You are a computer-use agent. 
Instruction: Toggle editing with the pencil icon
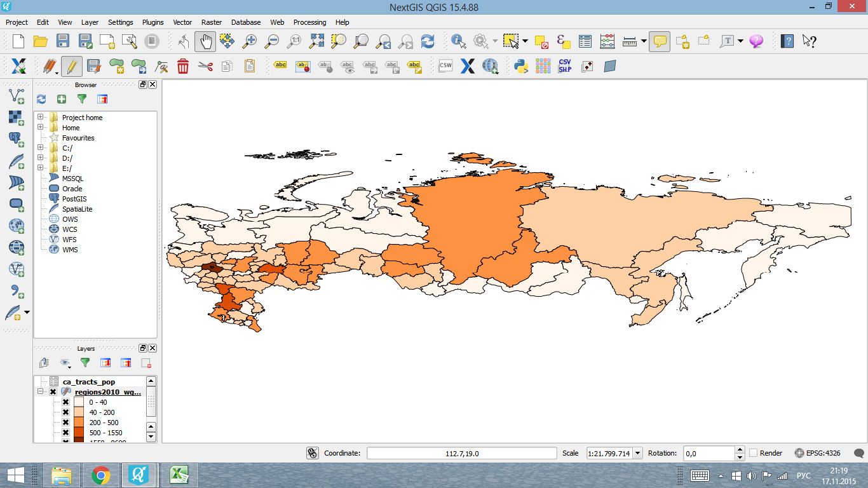[71, 66]
